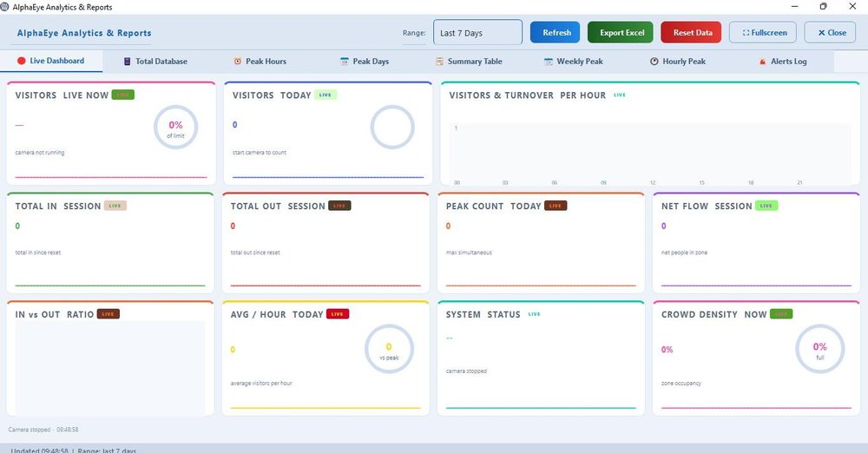Click the alarm clock icon on Peak Hours tab

(x=238, y=62)
